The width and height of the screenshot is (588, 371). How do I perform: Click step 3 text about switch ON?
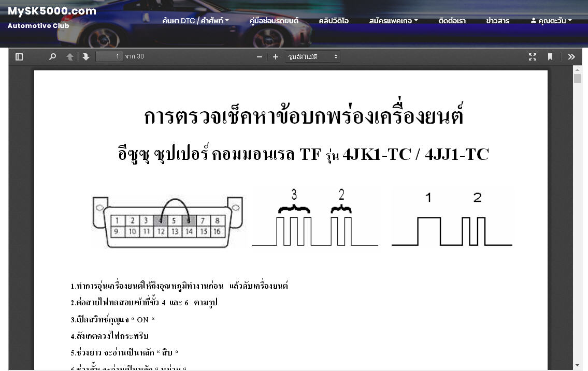112,319
